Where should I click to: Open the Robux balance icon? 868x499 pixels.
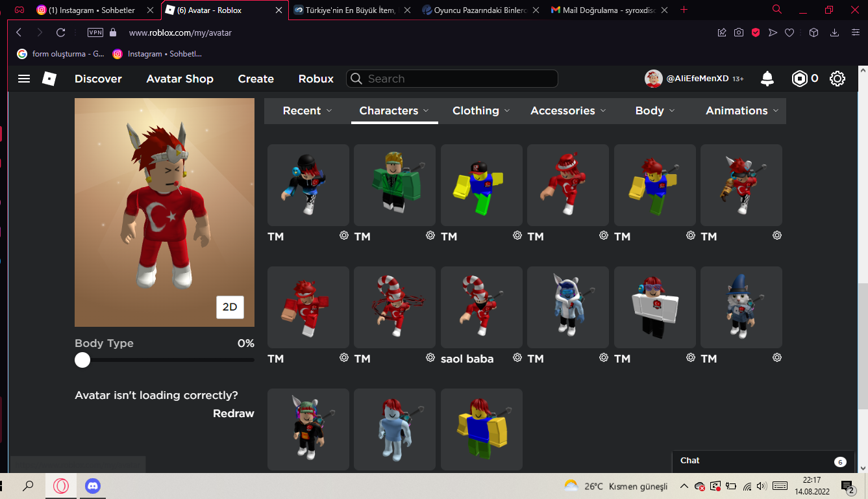799,79
